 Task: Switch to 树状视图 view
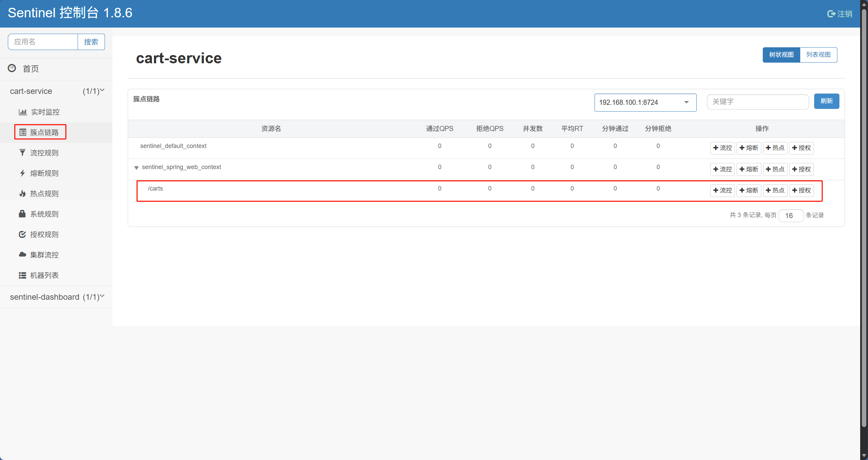pos(781,55)
